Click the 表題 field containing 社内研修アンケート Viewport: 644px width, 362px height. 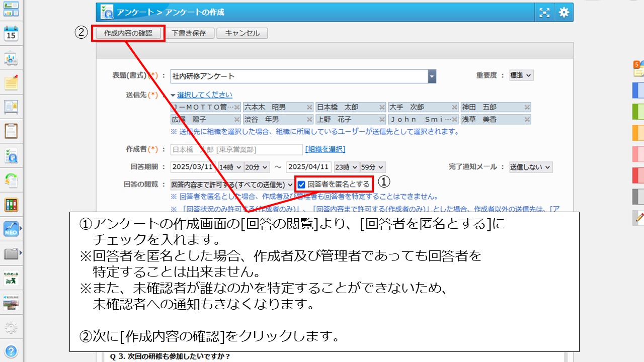tap(299, 76)
